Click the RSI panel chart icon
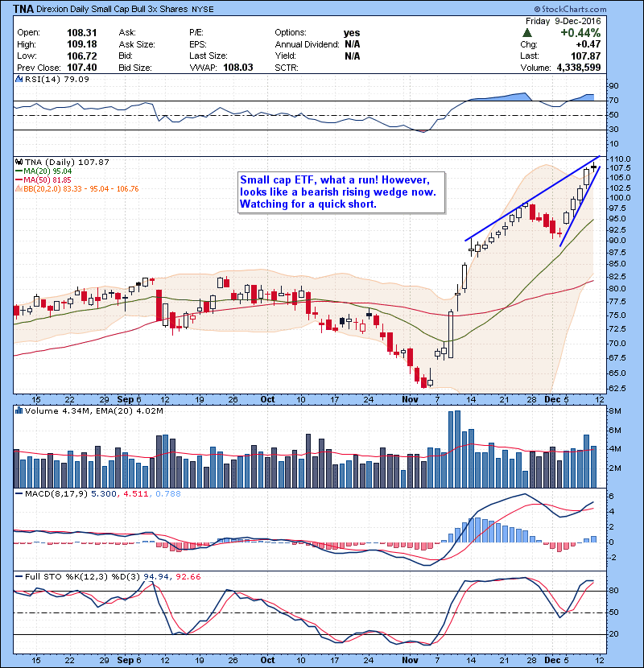 coord(19,79)
